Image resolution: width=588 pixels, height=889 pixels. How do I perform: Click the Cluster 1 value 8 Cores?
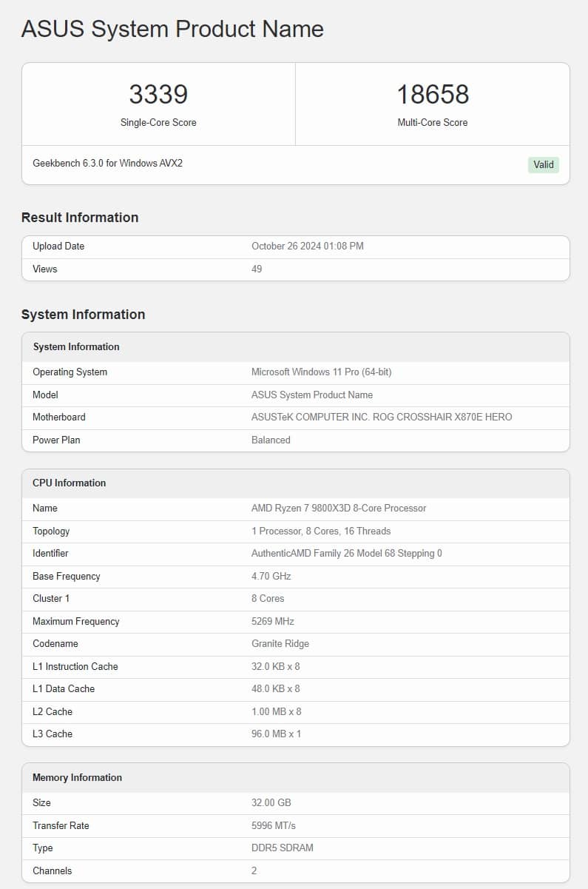pos(268,598)
